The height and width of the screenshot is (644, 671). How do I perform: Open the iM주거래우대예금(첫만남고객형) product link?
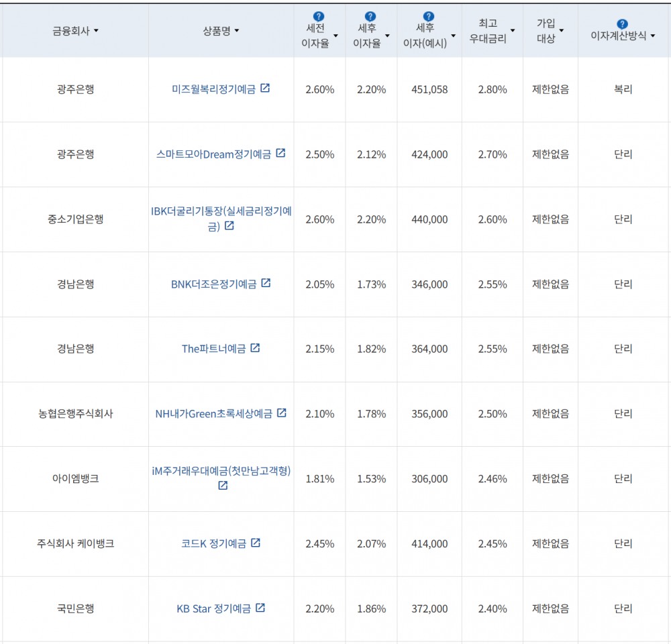point(222,472)
